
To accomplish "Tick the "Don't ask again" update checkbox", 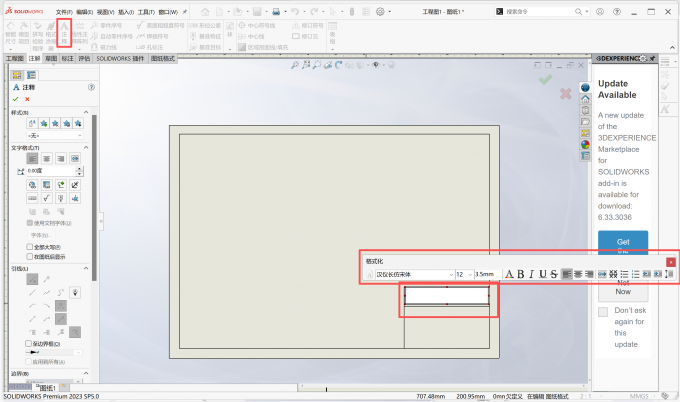I will (x=603, y=312).
